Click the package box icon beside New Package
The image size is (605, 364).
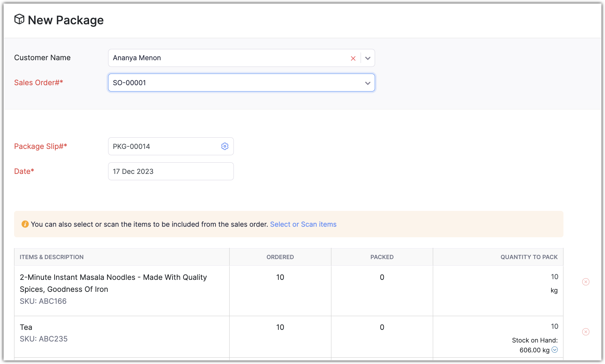(x=19, y=19)
